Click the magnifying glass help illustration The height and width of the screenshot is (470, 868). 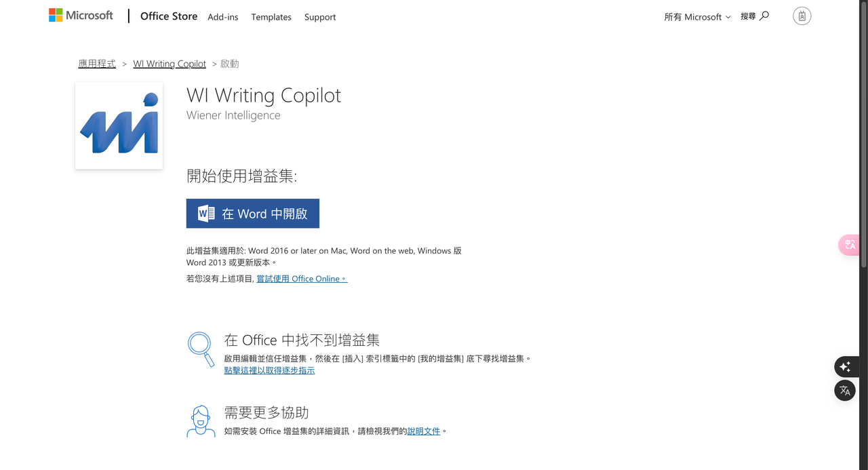(x=201, y=349)
